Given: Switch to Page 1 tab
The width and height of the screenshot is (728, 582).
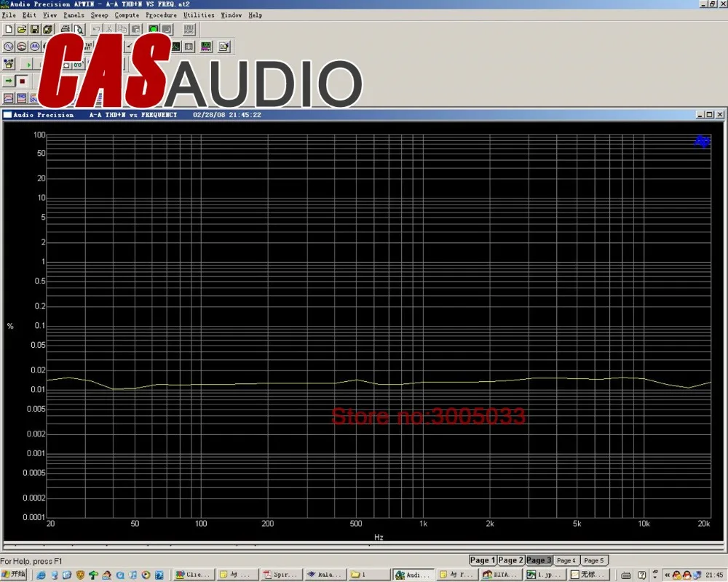Looking at the screenshot, I should (483, 560).
